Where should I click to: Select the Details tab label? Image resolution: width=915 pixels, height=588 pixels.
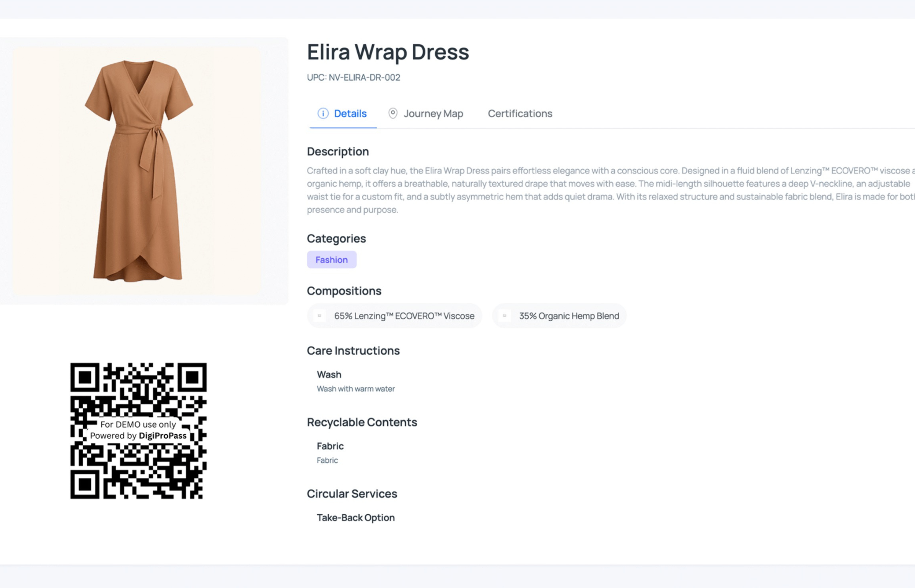pos(350,113)
